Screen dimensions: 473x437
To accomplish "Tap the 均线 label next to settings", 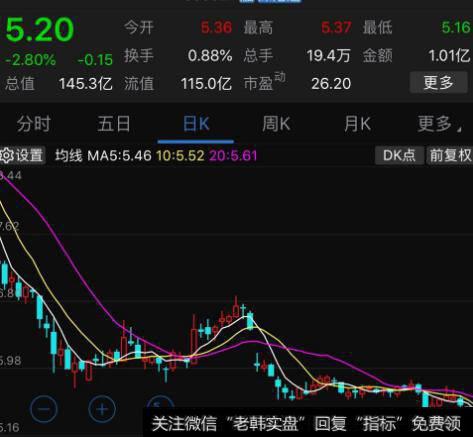I will pyautogui.click(x=68, y=156).
